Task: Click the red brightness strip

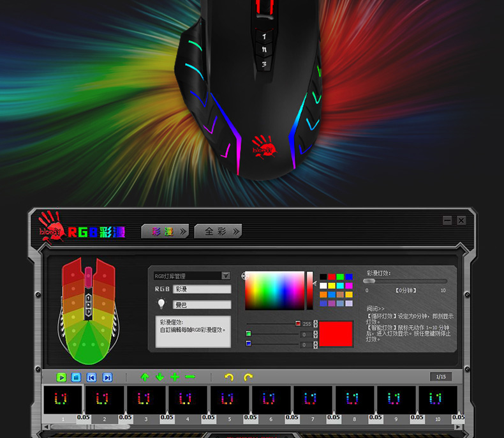Action: [309, 291]
